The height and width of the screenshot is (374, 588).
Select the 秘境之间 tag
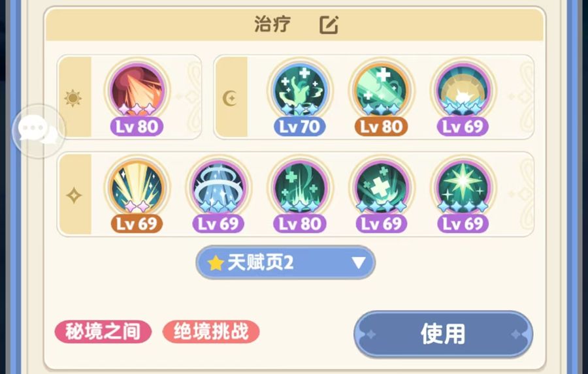pos(103,332)
